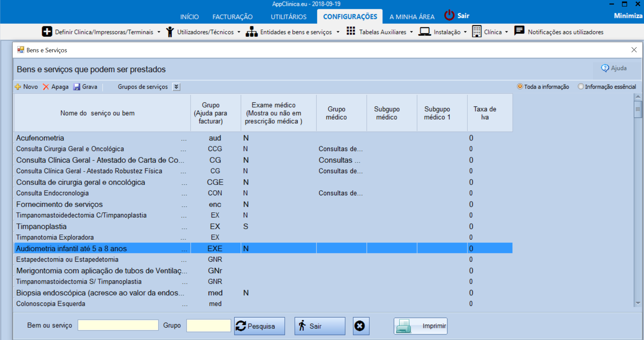The height and width of the screenshot is (340, 644).
Task: Open the Grupos de serviços dropdown
Action: [x=176, y=87]
